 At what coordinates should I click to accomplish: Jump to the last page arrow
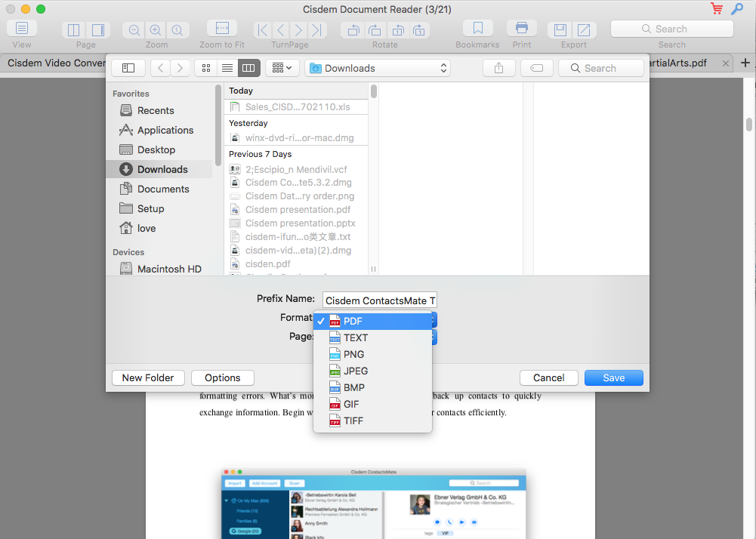point(317,30)
